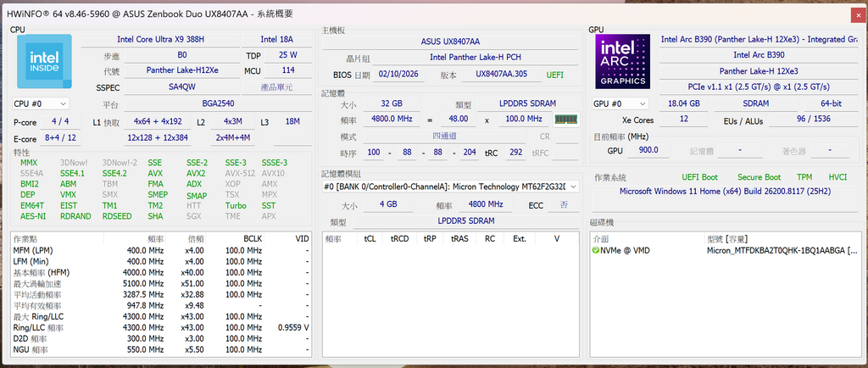Click the Xe Cores value 12
Image resolution: width=868 pixels, height=368 pixels.
tap(684, 120)
